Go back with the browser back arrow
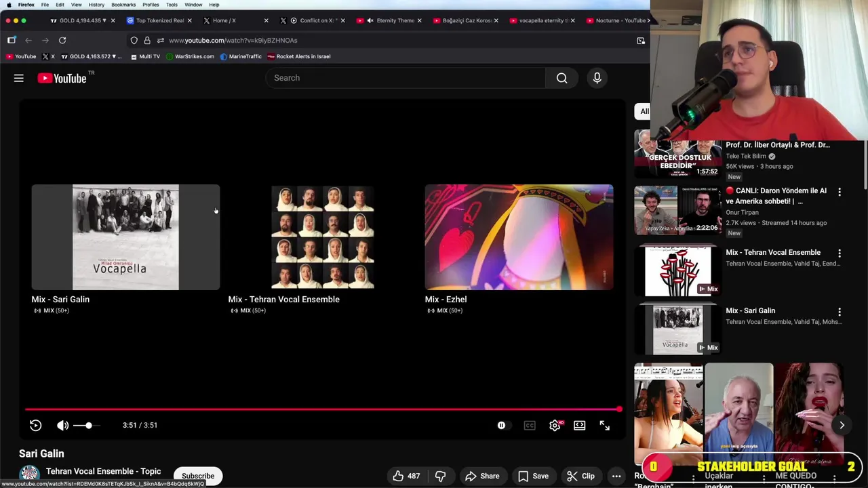868x488 pixels. [28, 41]
